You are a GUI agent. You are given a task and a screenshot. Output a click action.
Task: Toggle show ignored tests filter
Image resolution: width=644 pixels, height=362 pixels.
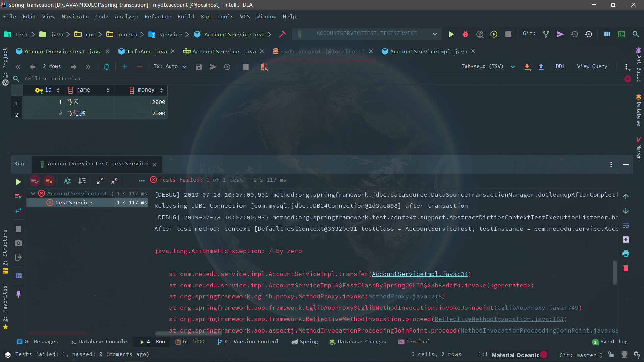tap(49, 181)
